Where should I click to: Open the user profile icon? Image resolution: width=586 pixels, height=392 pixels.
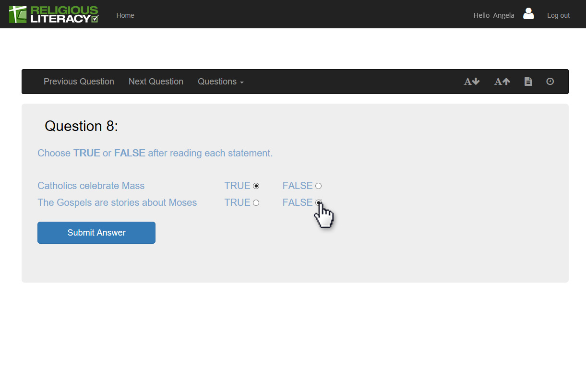point(528,14)
